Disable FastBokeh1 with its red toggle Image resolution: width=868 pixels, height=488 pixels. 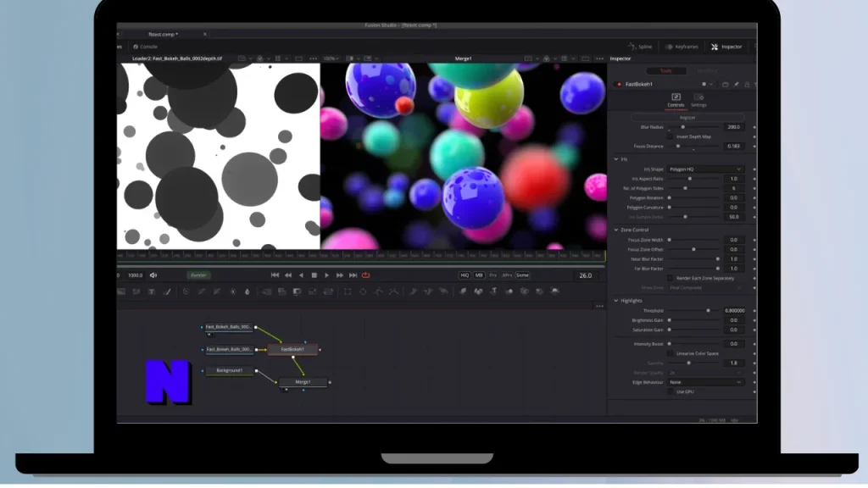[x=619, y=85]
